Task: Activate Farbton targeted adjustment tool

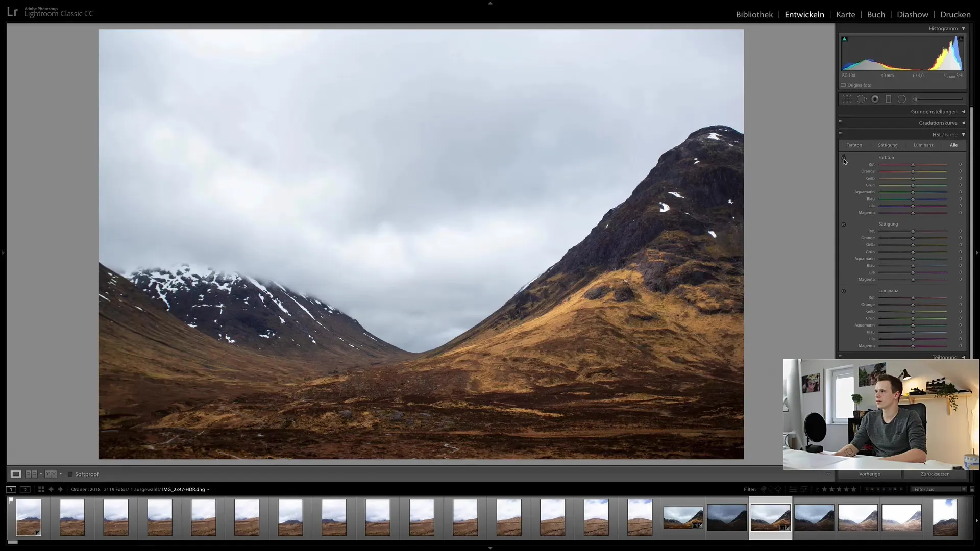Action: (844, 158)
